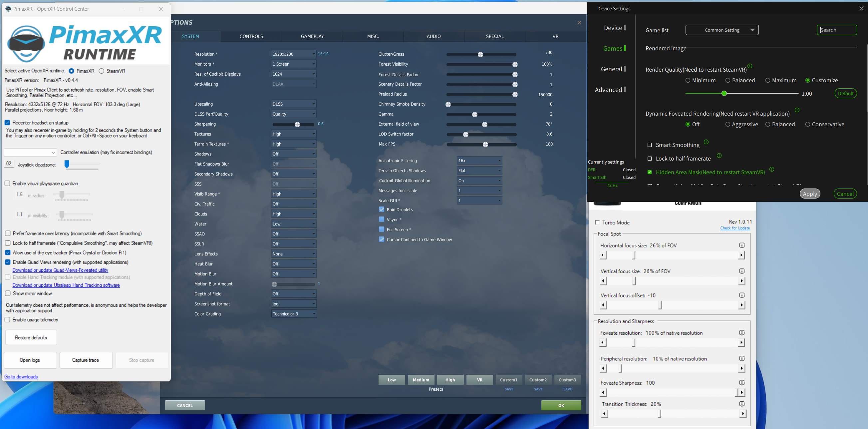Expand the Common Setting game list dropdown
Viewport: 868px width, 429px height.
tap(722, 30)
